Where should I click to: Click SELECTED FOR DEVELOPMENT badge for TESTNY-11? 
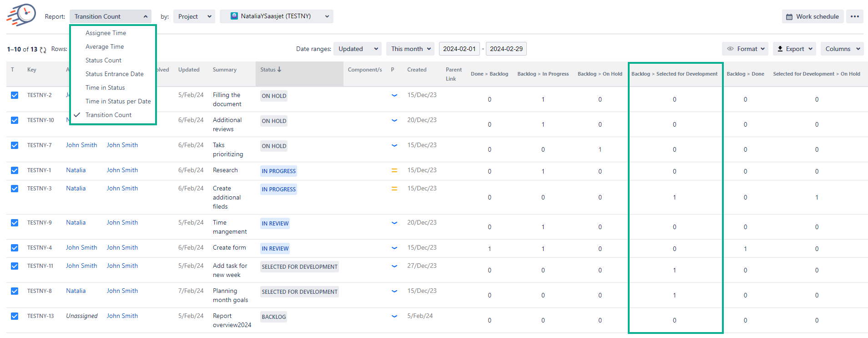[299, 266]
